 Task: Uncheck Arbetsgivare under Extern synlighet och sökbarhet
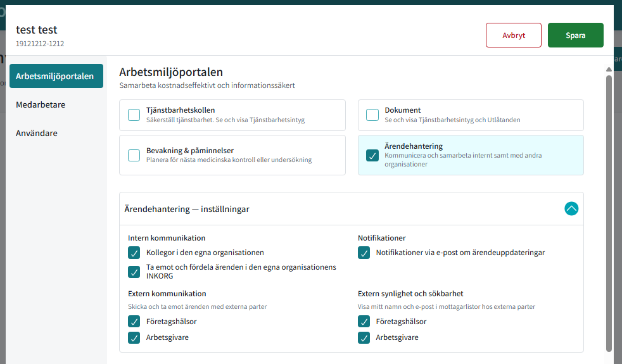[364, 337]
